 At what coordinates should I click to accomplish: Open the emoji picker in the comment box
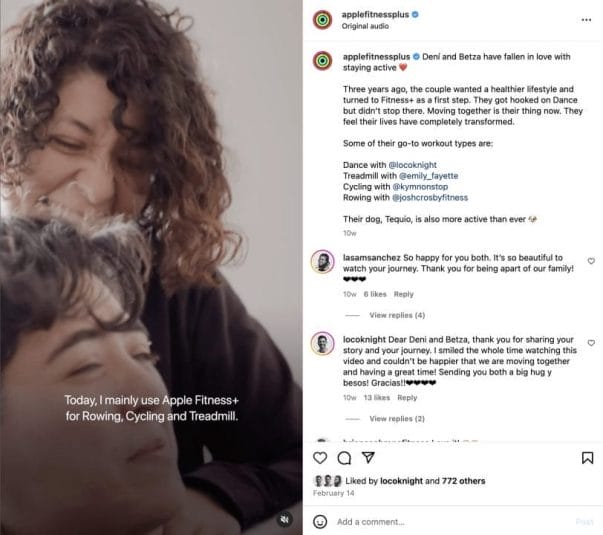point(320,521)
